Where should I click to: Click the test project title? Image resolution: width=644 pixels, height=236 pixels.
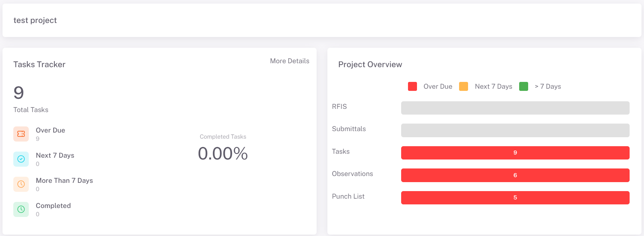click(35, 20)
